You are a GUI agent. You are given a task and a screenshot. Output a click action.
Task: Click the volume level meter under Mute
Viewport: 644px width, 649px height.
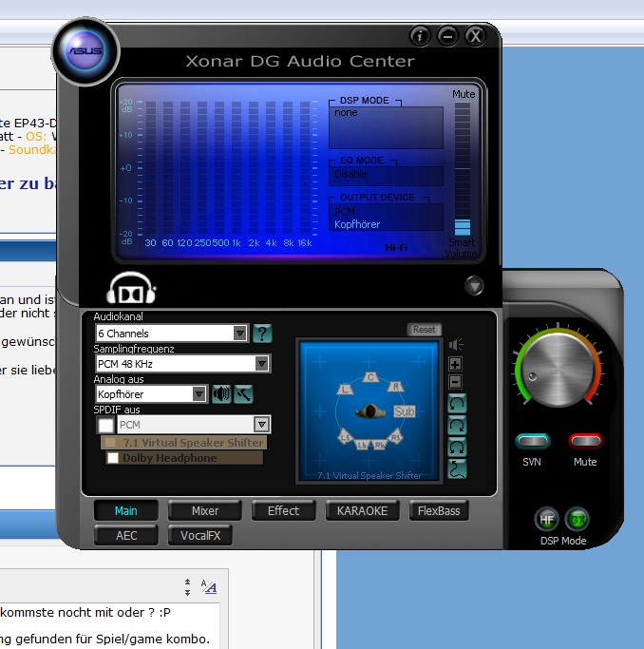[463, 169]
